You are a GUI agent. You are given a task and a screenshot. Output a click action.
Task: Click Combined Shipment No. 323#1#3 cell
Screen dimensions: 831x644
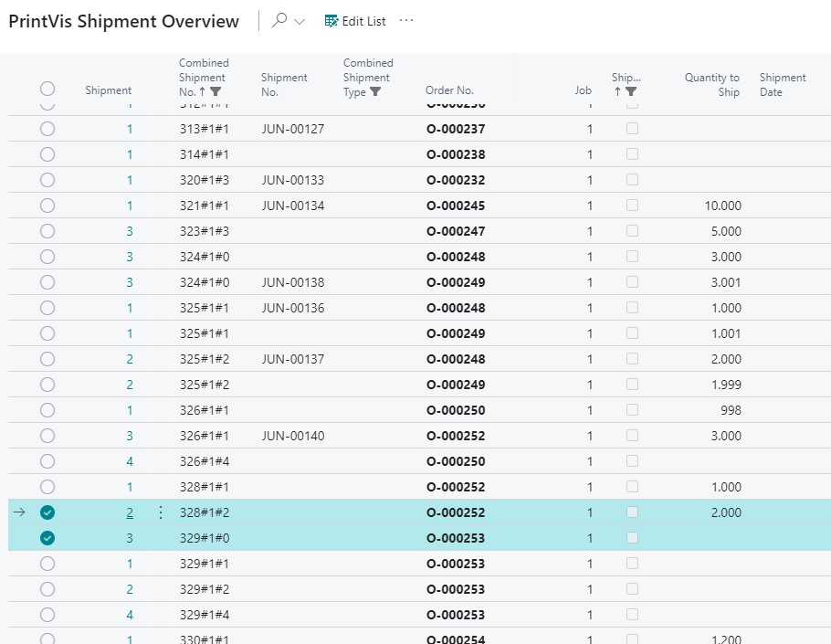click(x=205, y=232)
